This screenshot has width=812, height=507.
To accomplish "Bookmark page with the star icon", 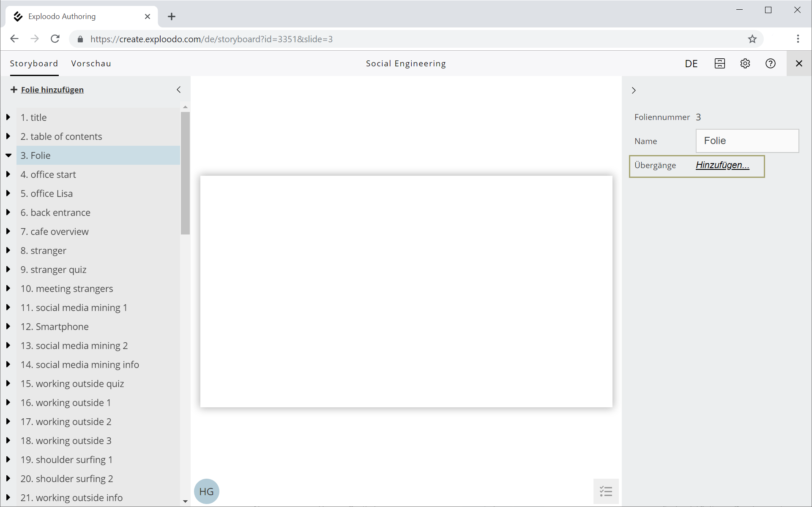I will click(752, 39).
